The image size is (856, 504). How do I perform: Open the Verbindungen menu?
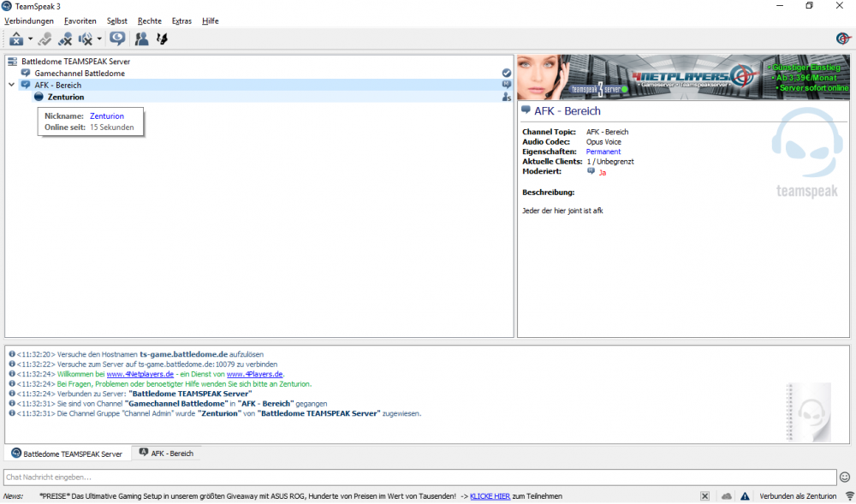pyautogui.click(x=29, y=21)
